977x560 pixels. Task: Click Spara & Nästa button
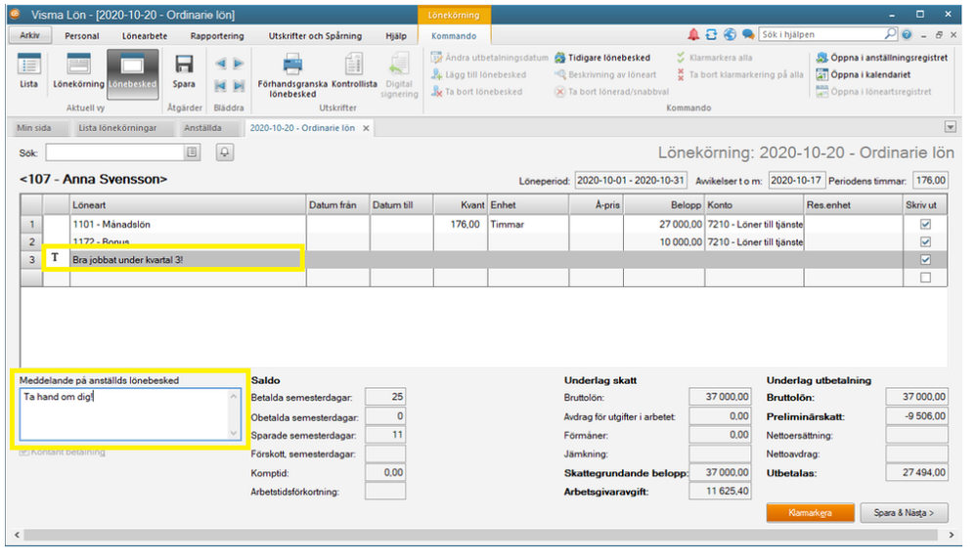point(904,512)
